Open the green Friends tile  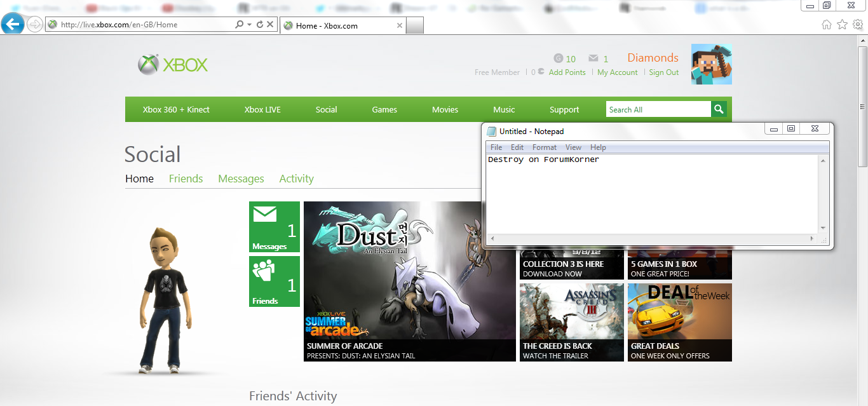coord(275,281)
